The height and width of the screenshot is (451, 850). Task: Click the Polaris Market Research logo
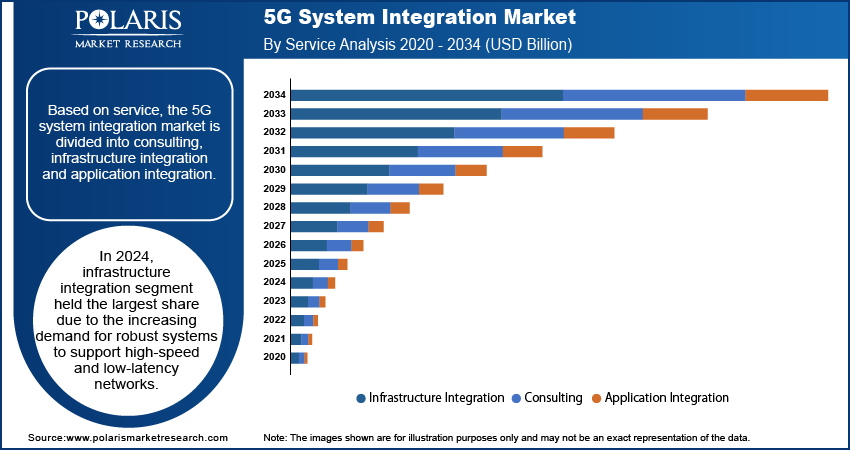pos(127,29)
